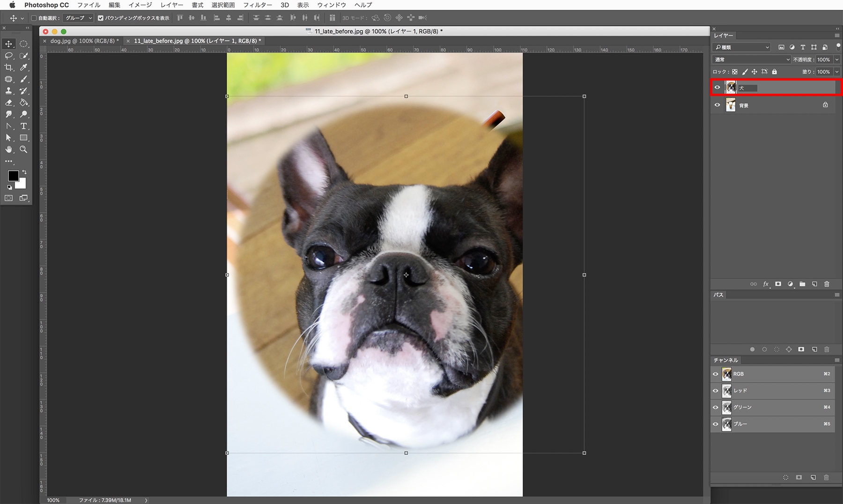Image resolution: width=843 pixels, height=504 pixels.
Task: Expand the fill (塗り) slider arrow
Action: pos(837,72)
